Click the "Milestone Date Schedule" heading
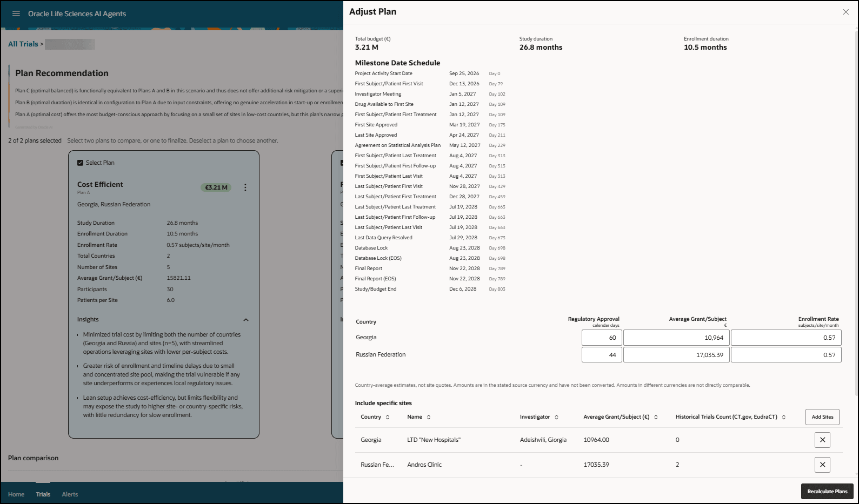Viewport: 859px width, 504px height. click(397, 63)
